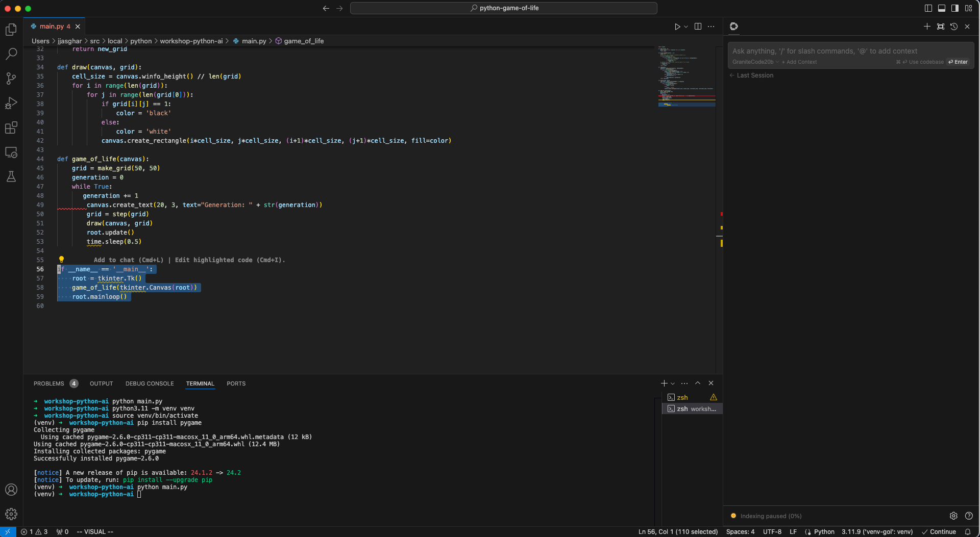Start a new Continue chat session
This screenshot has width=980, height=537.
coord(927,27)
